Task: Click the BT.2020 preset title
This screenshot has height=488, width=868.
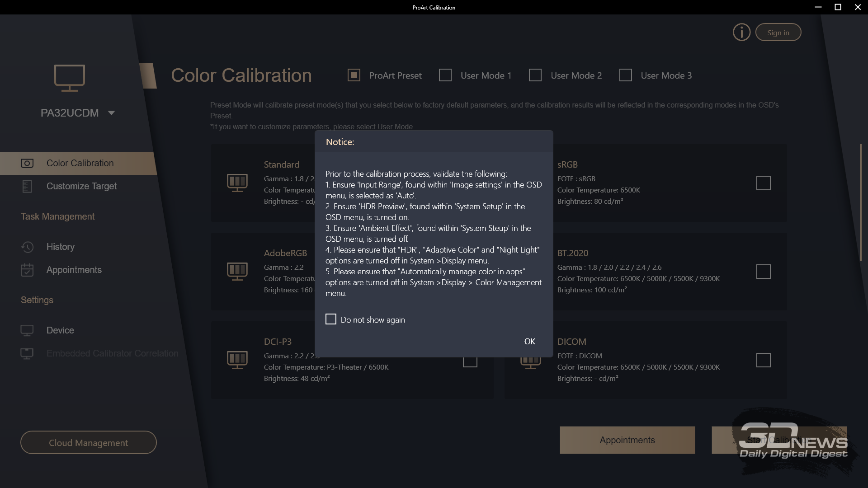Action: click(573, 253)
